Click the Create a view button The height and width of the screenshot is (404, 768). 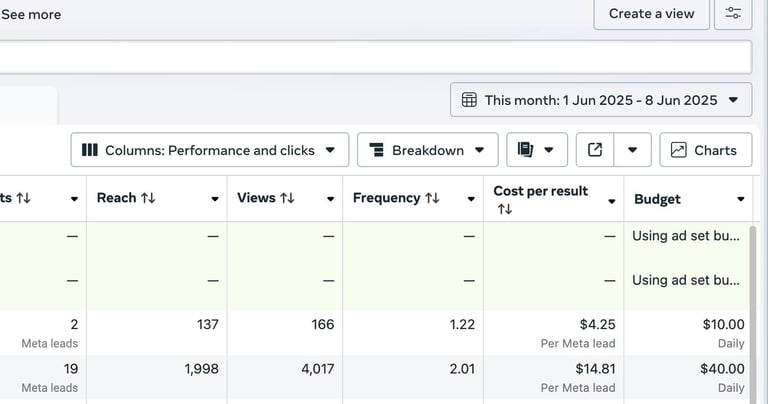(652, 14)
